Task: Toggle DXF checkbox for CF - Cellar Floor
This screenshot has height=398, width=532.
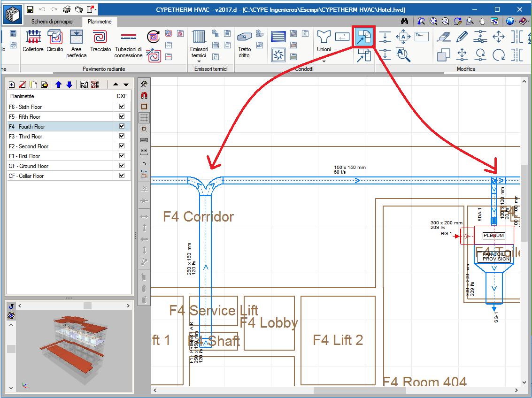Action: (122, 175)
